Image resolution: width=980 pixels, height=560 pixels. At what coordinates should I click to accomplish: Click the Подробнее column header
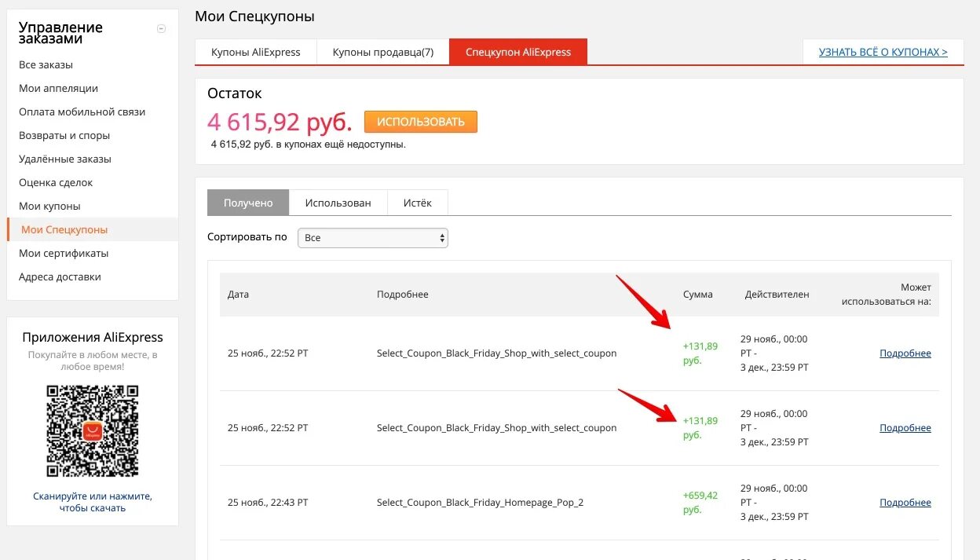[x=403, y=295]
